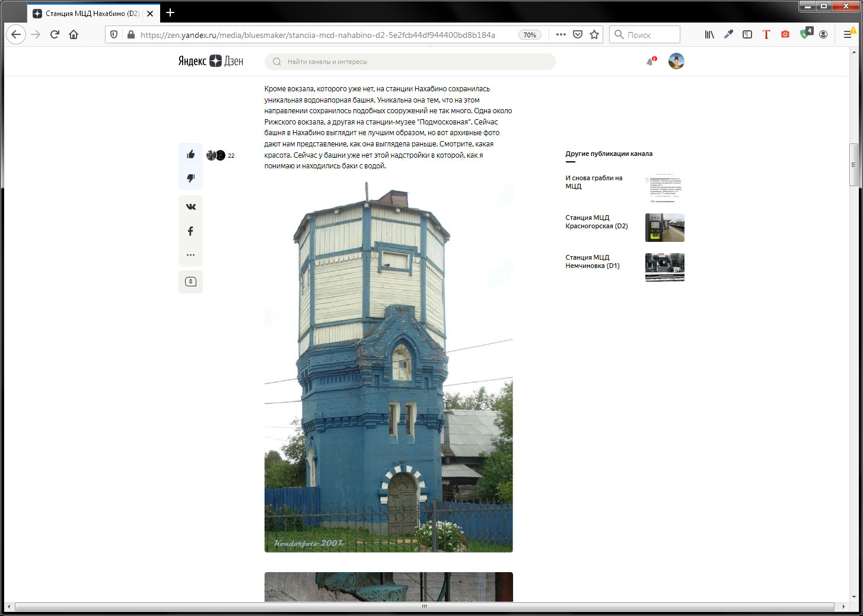
Task: Click the Найти каналы и интересы search
Action: (410, 62)
